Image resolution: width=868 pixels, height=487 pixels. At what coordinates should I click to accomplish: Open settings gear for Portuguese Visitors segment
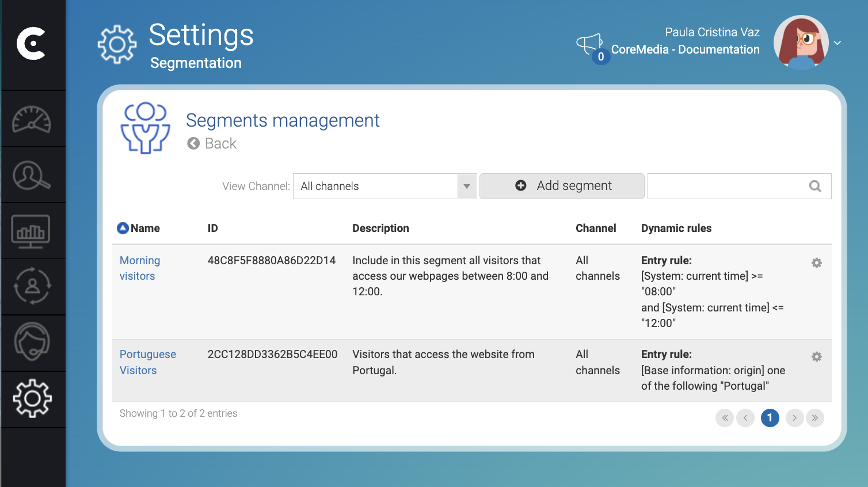[817, 357]
